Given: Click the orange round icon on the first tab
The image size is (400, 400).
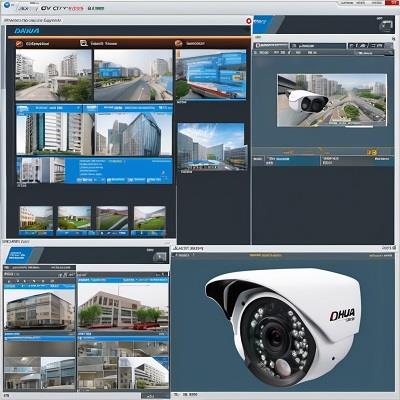Looking at the screenshot, I should [19, 44].
